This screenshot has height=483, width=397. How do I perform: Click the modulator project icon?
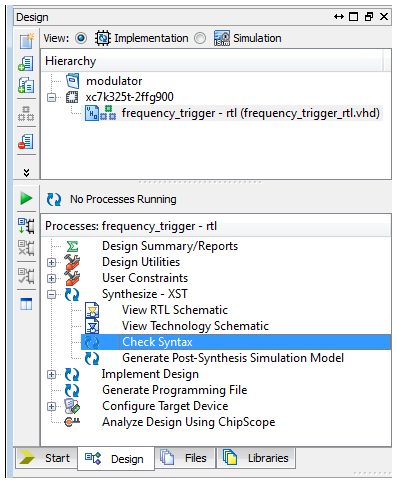(x=72, y=81)
